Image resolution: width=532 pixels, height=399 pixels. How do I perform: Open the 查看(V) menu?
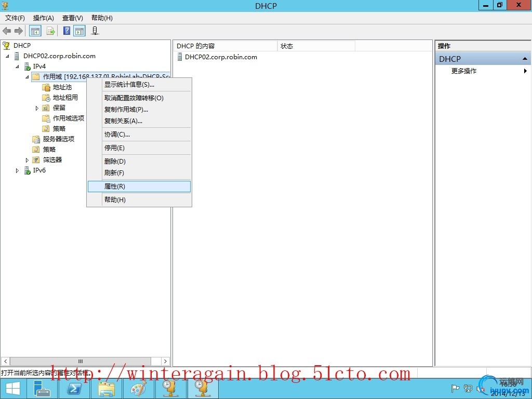point(73,18)
